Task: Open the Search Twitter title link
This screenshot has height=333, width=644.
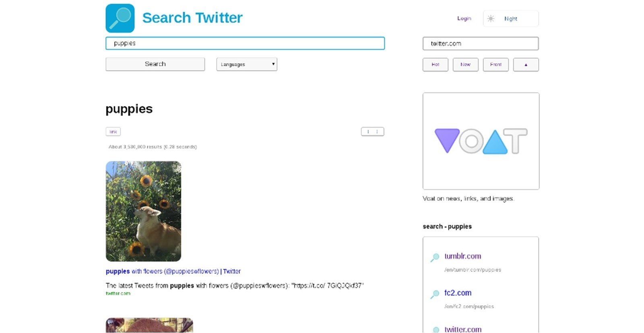Action: tap(192, 18)
